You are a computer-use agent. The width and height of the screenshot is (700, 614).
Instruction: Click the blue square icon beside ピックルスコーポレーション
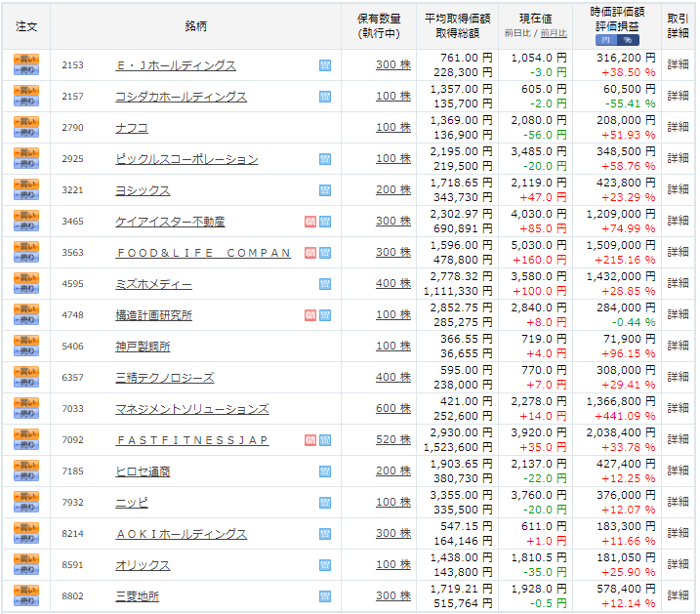(x=325, y=159)
